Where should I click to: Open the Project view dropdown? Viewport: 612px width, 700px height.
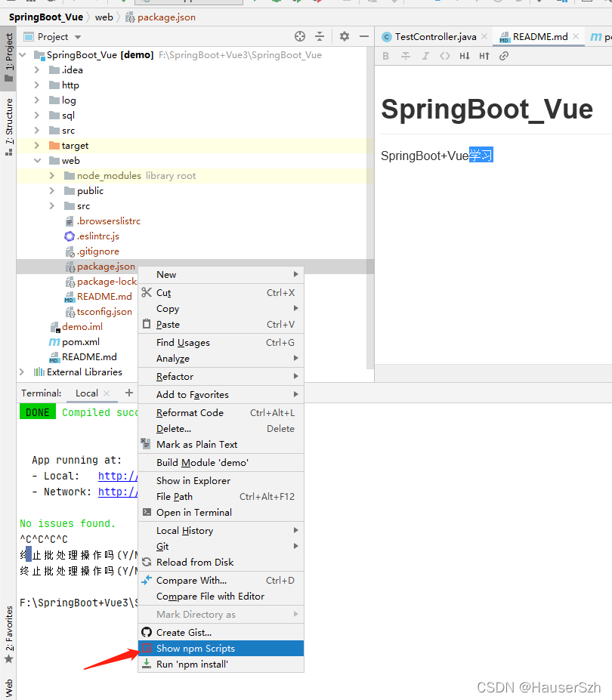click(x=78, y=37)
